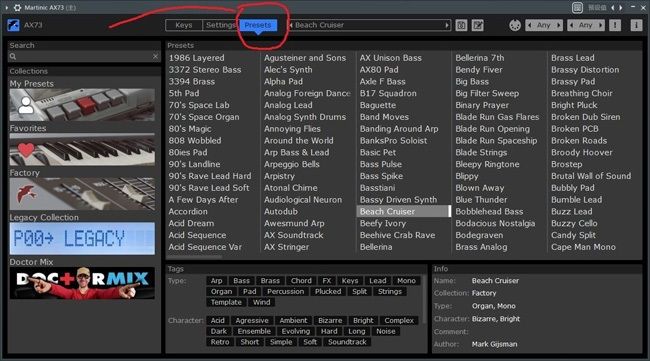Click the Martinic AX73 logo icon
The width and height of the screenshot is (650, 361).
click(x=13, y=25)
